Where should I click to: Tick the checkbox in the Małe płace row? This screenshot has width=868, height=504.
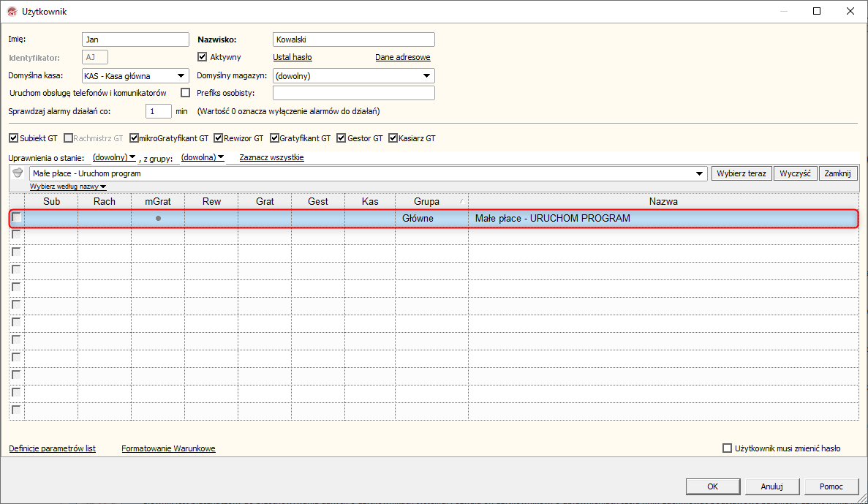pyautogui.click(x=17, y=217)
